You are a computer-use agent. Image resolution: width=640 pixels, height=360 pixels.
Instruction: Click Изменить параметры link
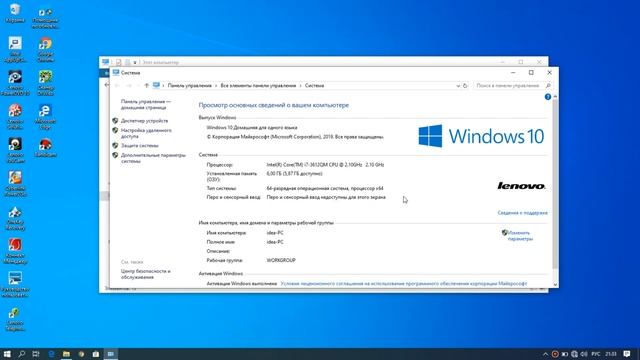pyautogui.click(x=520, y=236)
